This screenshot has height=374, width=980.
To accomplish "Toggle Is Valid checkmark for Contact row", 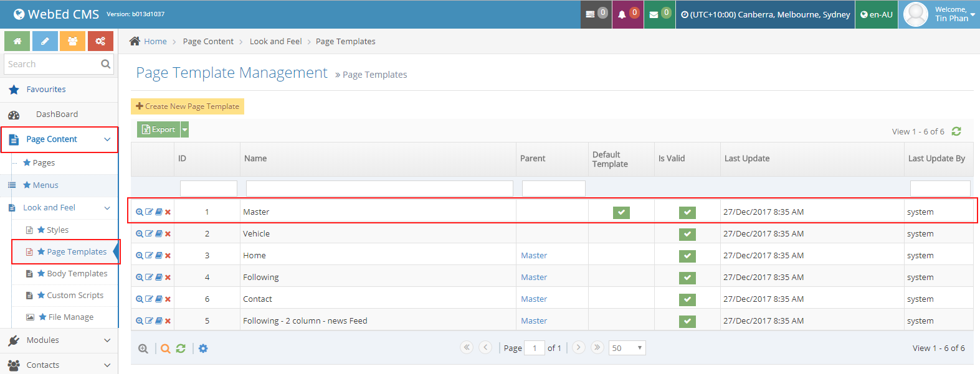I will coord(687,299).
